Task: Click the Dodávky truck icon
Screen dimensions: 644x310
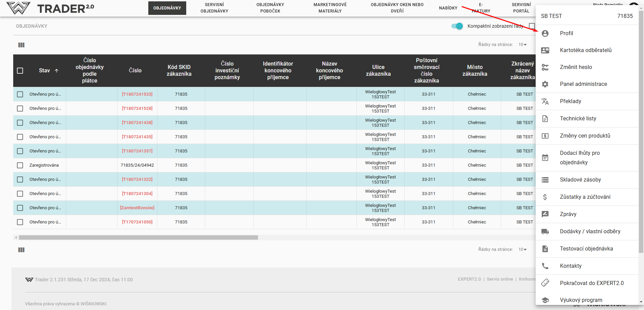Action: (x=545, y=232)
